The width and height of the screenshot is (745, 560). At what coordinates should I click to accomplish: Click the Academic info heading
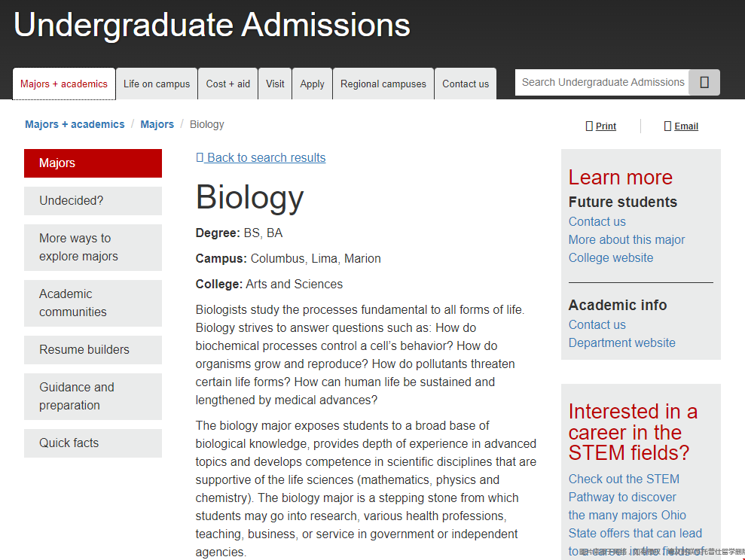618,305
